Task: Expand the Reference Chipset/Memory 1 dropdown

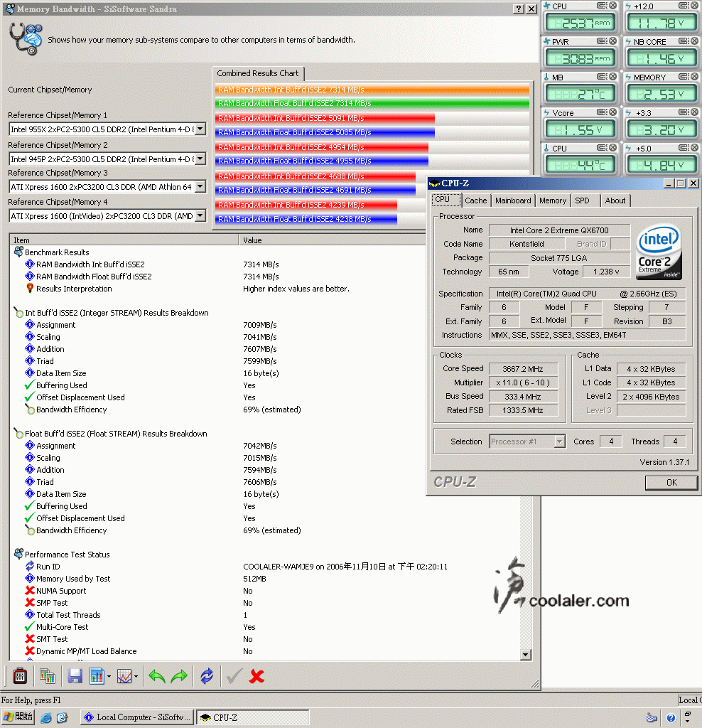Action: [200, 129]
